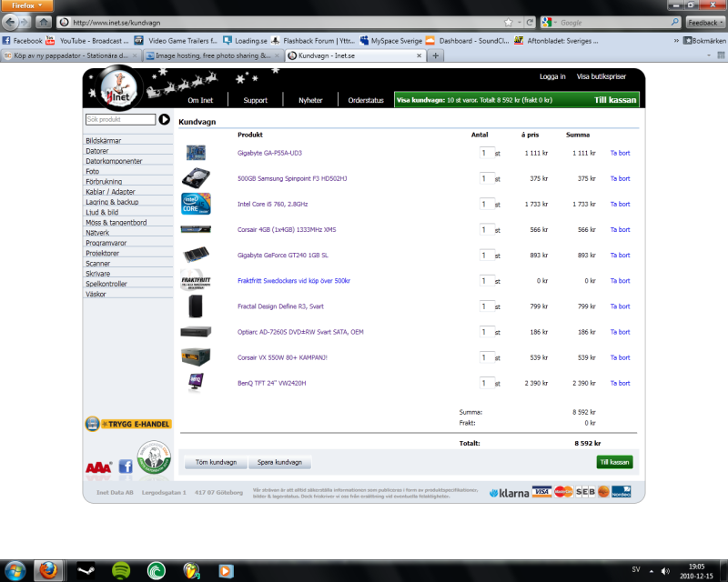Open Facebook icon in left sidebar
Viewport: 728px width, 582px height.
click(126, 467)
